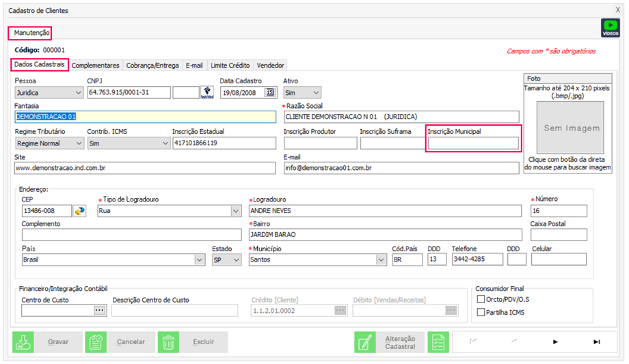Click the CNPJ Receita Federal lookup icon

click(206, 92)
